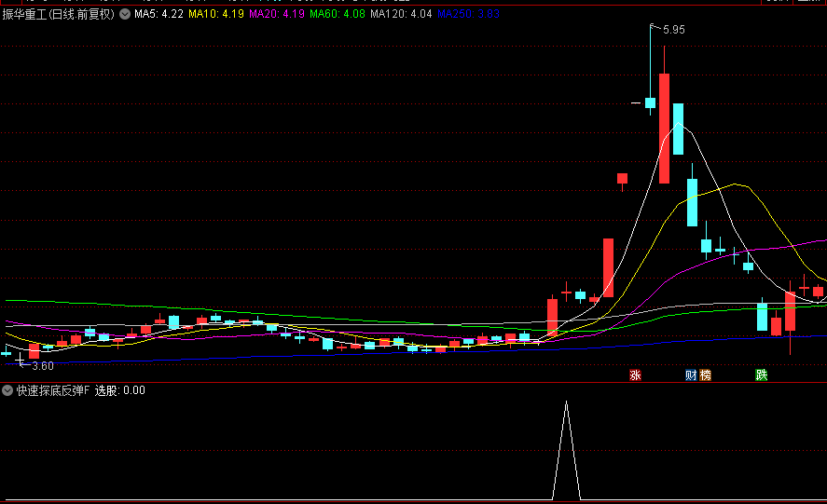Click the blue 财 financial marker
The width and height of the screenshot is (827, 504).
pyautogui.click(x=691, y=375)
